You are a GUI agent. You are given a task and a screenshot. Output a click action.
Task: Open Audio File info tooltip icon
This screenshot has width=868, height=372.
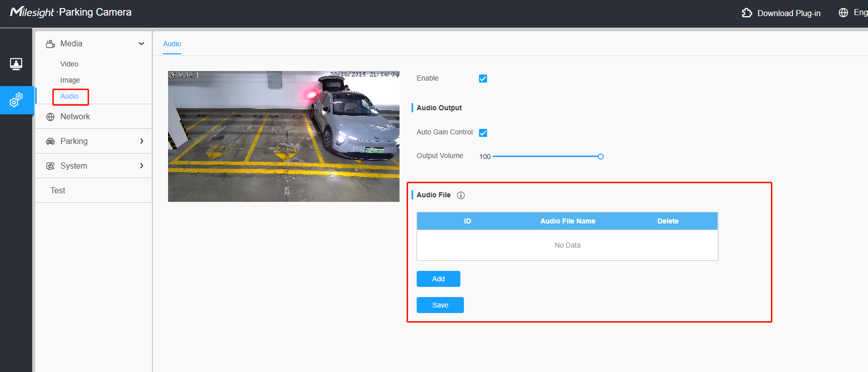click(x=460, y=195)
